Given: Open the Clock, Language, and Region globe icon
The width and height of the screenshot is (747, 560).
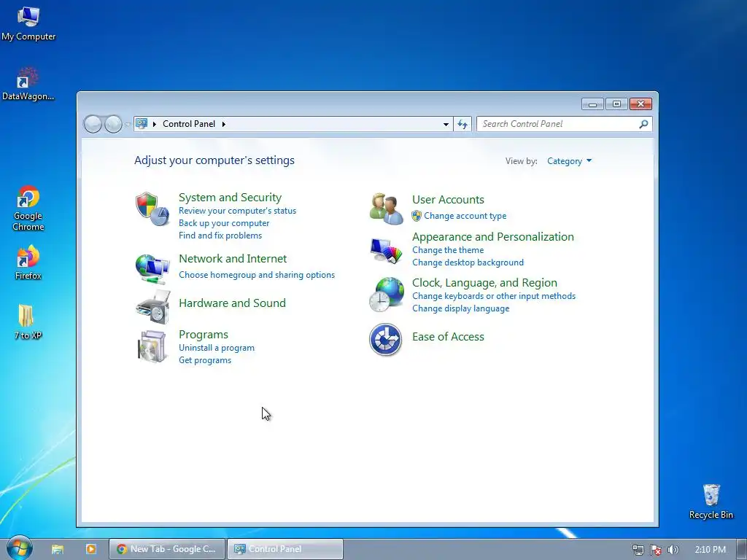Looking at the screenshot, I should (387, 295).
